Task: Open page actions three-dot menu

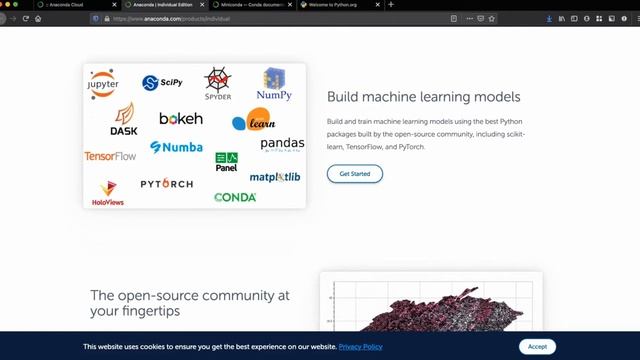Action: tap(469, 19)
